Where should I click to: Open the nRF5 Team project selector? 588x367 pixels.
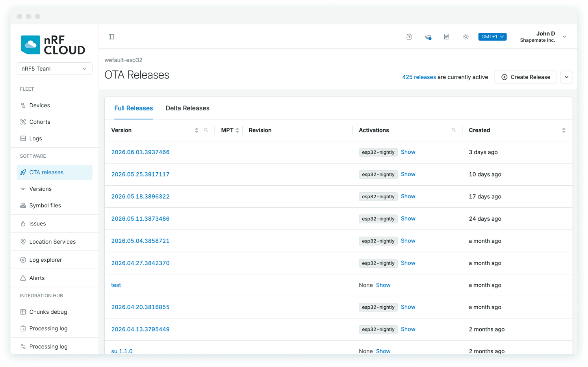tap(54, 69)
